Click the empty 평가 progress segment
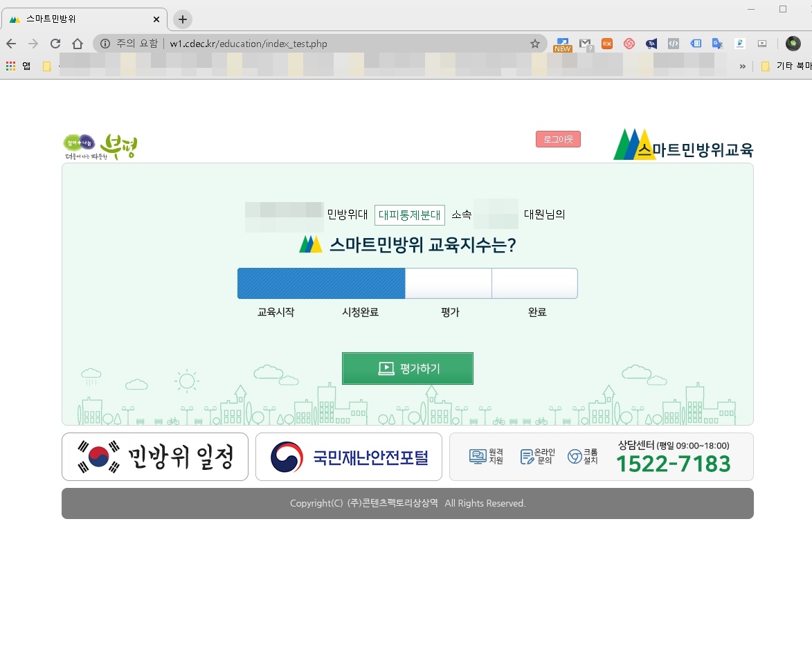The height and width of the screenshot is (663, 812). [x=449, y=284]
